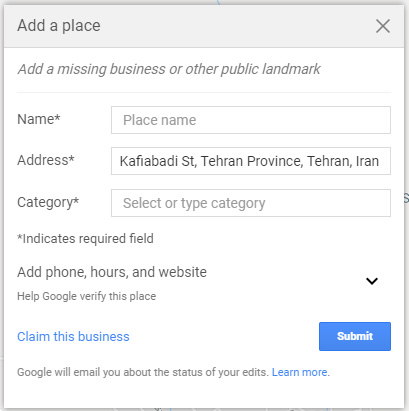Click the italic Add a missing business subtitle
The height and width of the screenshot is (411, 409).
[169, 69]
